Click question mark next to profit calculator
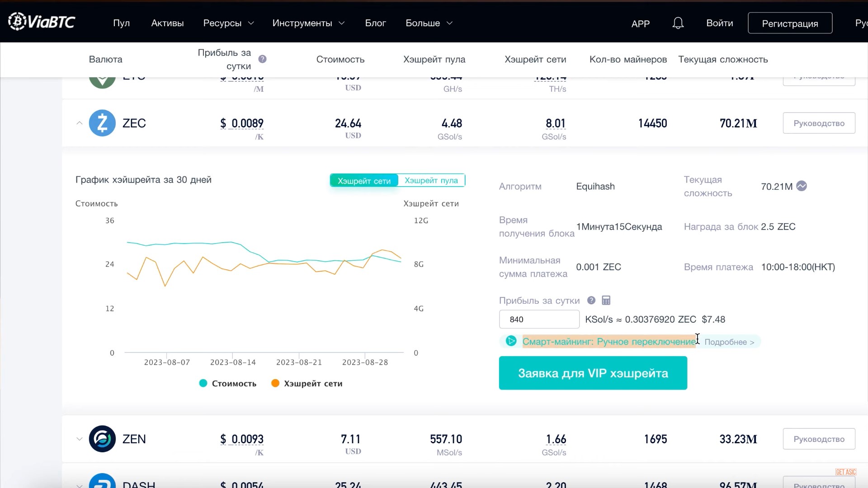This screenshot has height=488, width=868. (x=591, y=300)
